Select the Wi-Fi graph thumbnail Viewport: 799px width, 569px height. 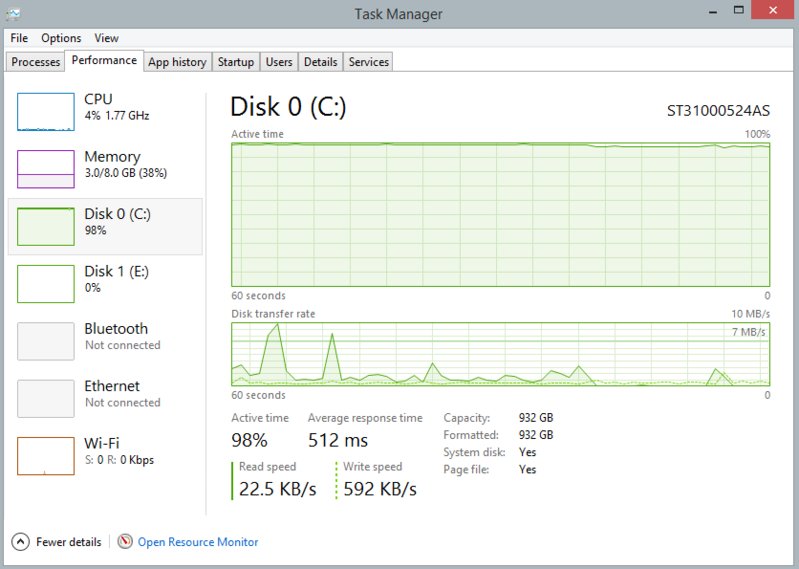click(46, 456)
